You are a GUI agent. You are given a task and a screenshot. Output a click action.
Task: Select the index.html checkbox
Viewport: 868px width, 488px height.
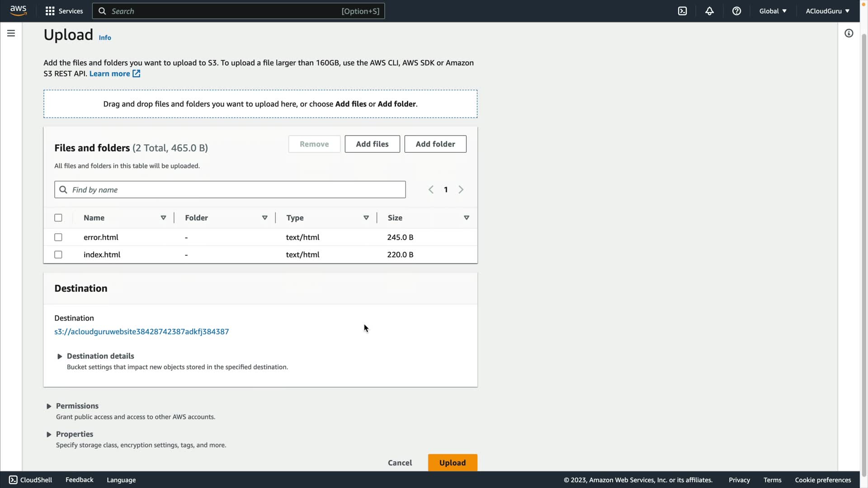(x=58, y=255)
